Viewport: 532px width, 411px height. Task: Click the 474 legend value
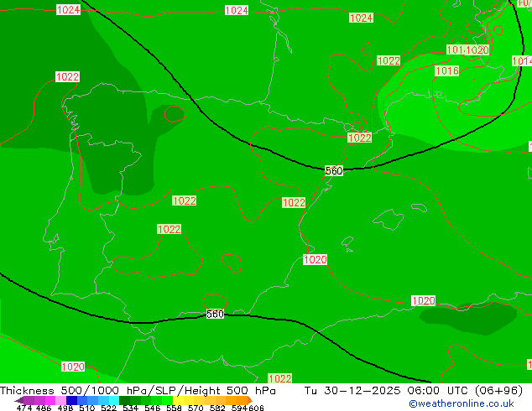pos(24,408)
